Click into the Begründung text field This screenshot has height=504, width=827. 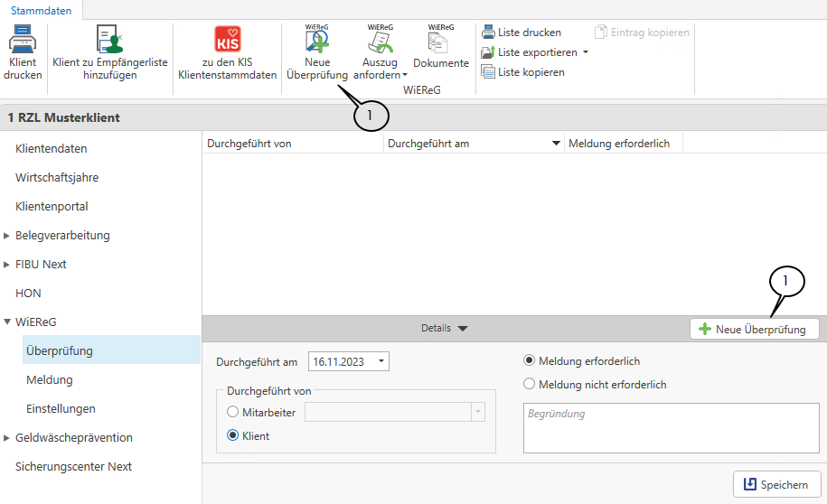(x=671, y=427)
